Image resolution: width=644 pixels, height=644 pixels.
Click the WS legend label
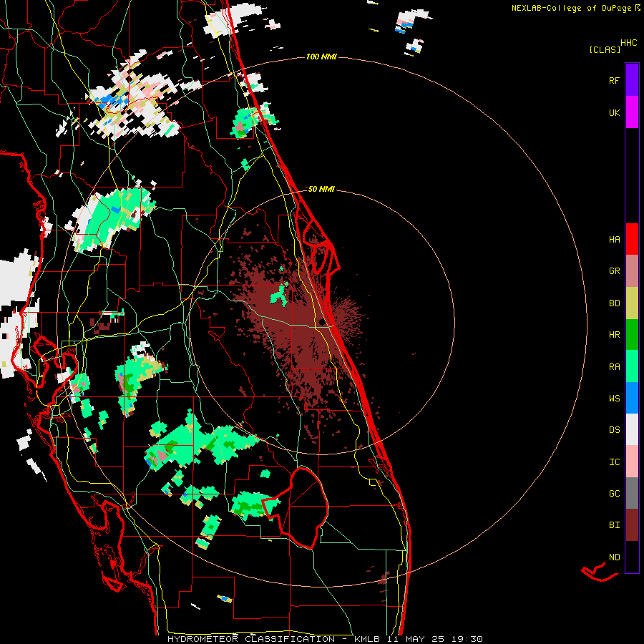pyautogui.click(x=614, y=398)
